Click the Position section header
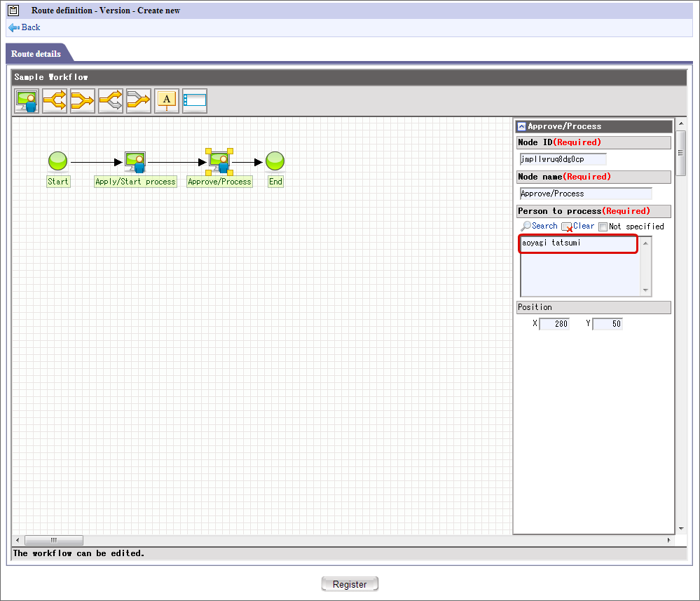 (593, 307)
